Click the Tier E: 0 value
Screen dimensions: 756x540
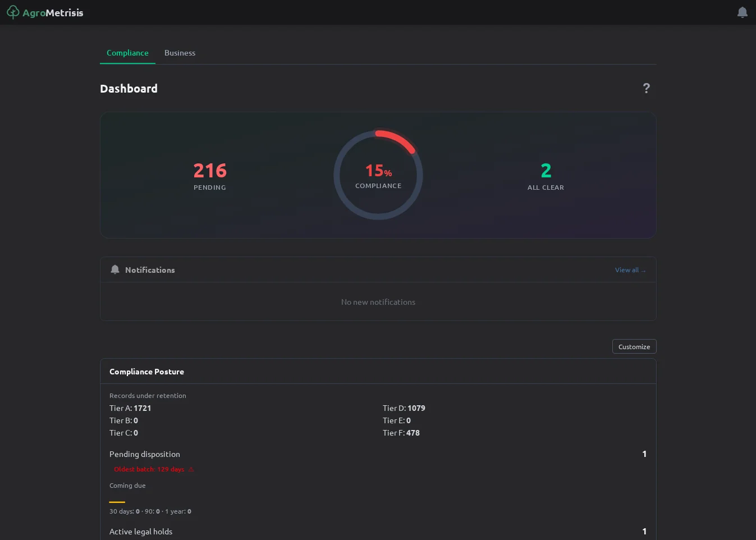(397, 420)
